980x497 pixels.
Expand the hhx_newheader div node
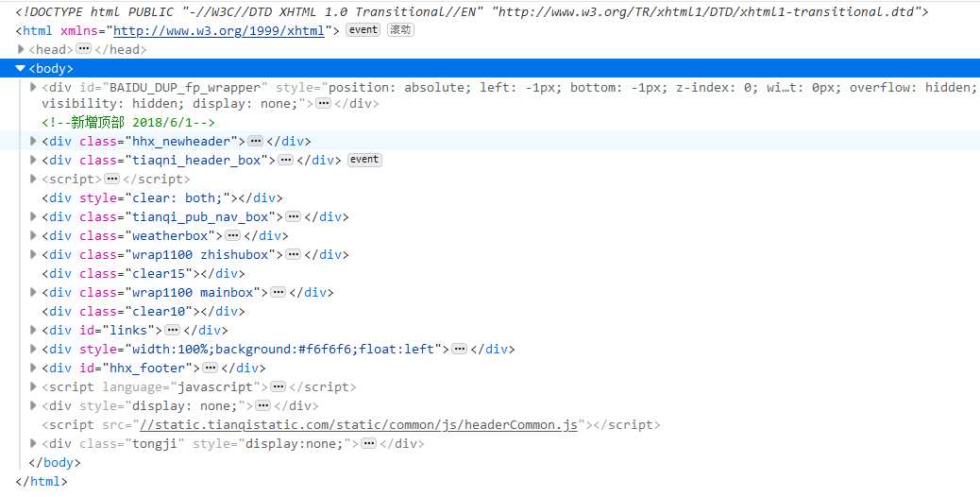click(x=34, y=141)
